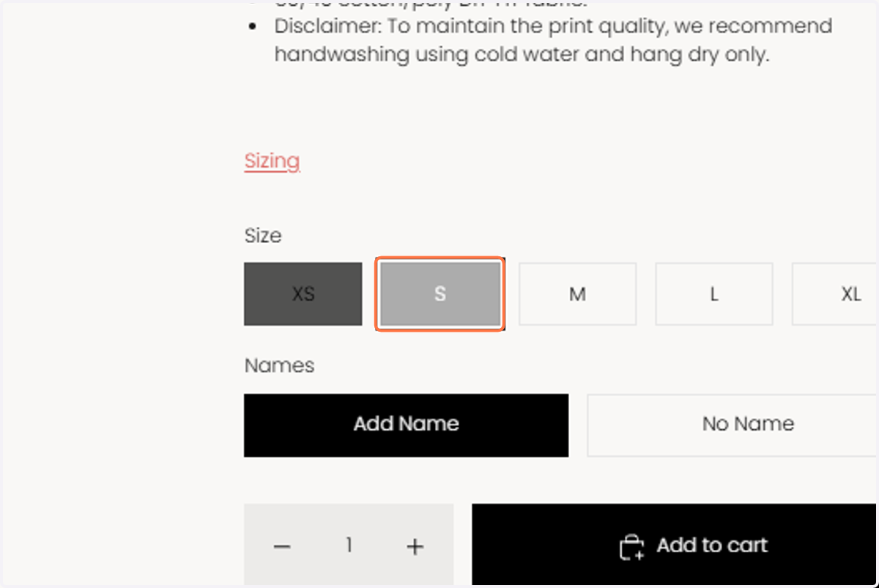Click the quantity value field
This screenshot has height=588, width=879.
point(349,546)
